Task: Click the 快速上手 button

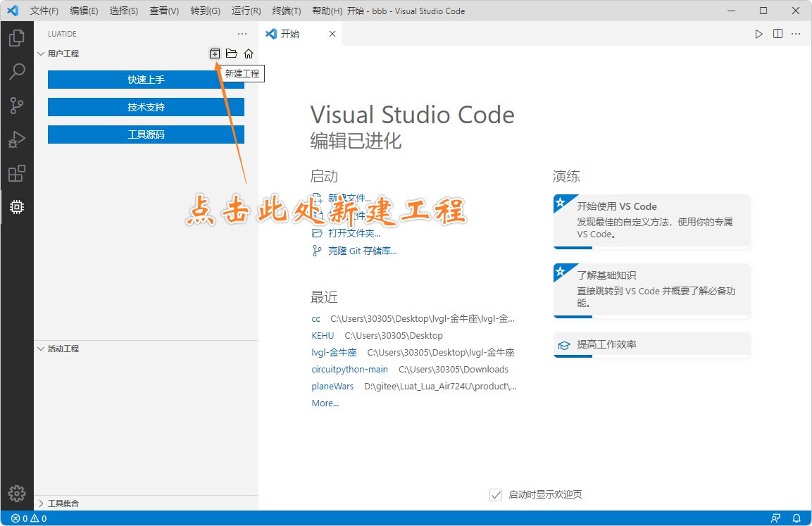Action: [146, 80]
